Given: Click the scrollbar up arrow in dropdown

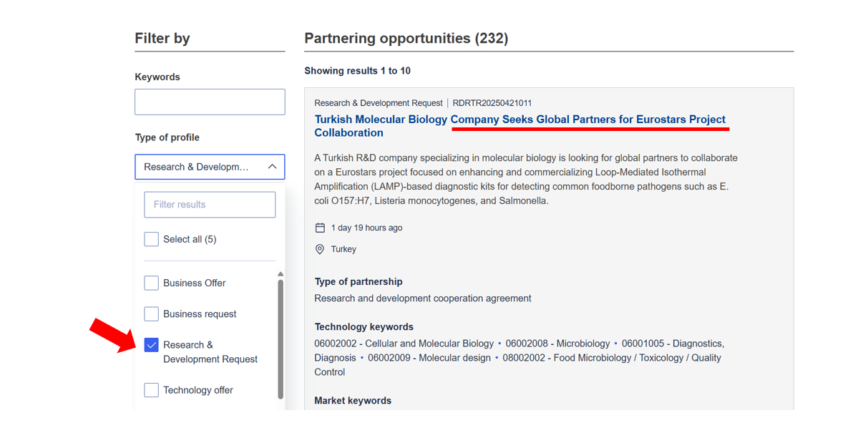Looking at the screenshot, I should pos(281,274).
